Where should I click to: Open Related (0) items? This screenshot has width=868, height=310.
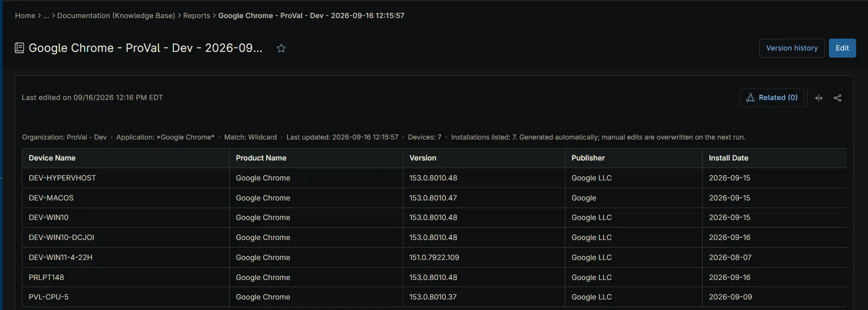[x=772, y=98]
